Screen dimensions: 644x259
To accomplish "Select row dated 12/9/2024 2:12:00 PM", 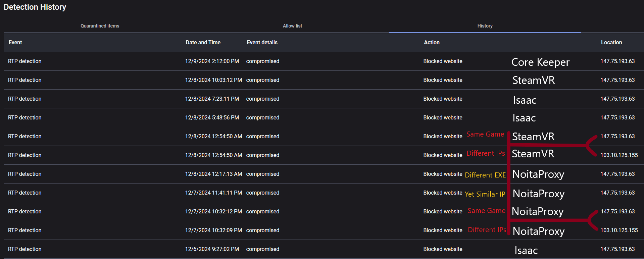I will click(324, 61).
